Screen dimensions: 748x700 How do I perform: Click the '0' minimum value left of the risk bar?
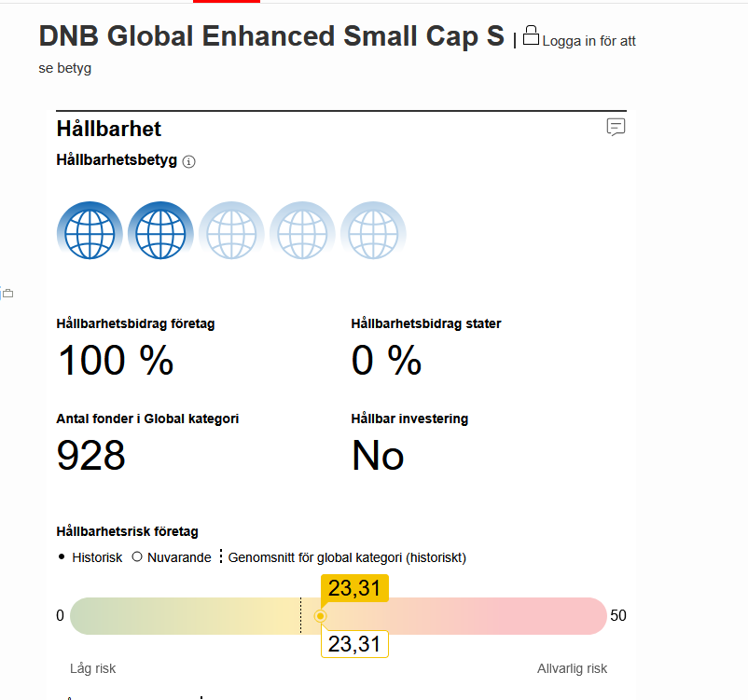(x=60, y=615)
